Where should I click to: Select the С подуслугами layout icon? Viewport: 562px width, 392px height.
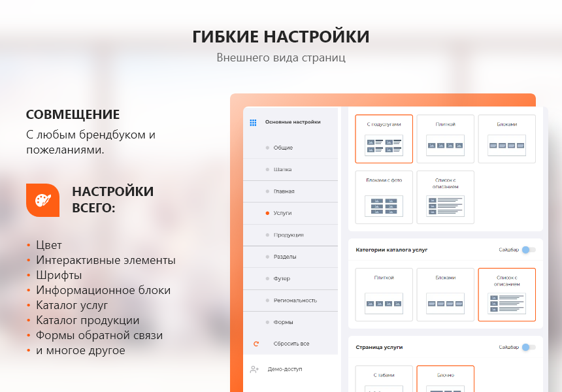click(x=384, y=144)
